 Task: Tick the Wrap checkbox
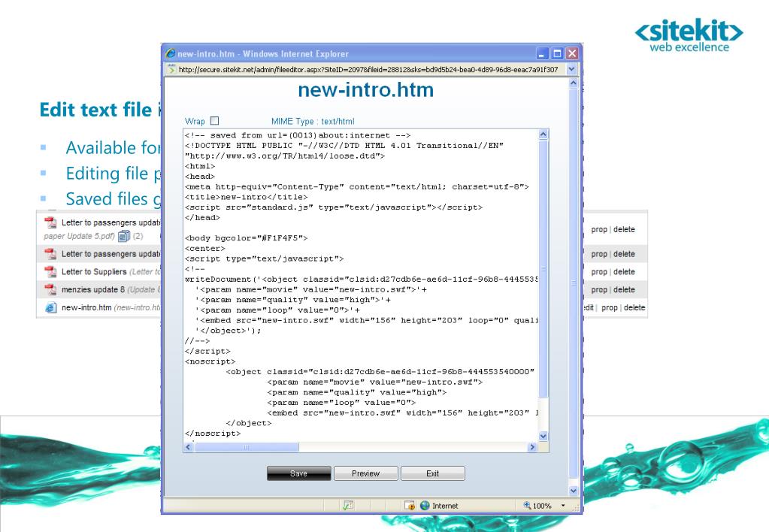click(x=214, y=121)
